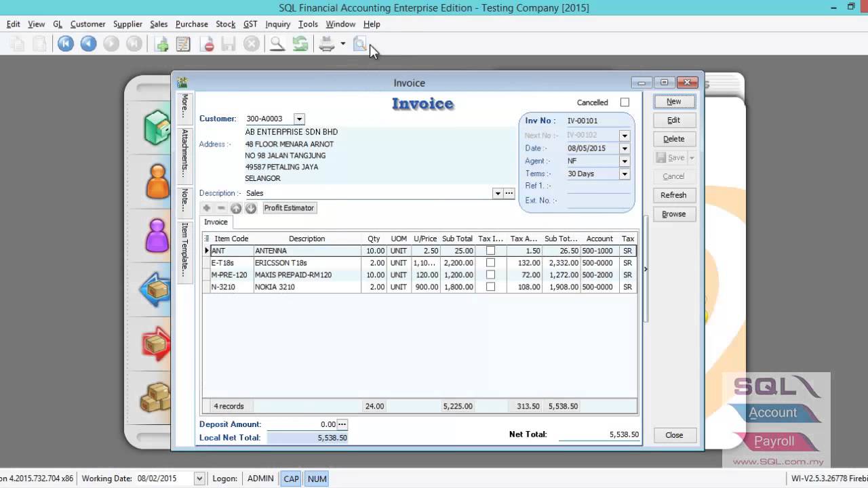Click the new document toolbar icon
The height and width of the screenshot is (488, 868).
(161, 44)
